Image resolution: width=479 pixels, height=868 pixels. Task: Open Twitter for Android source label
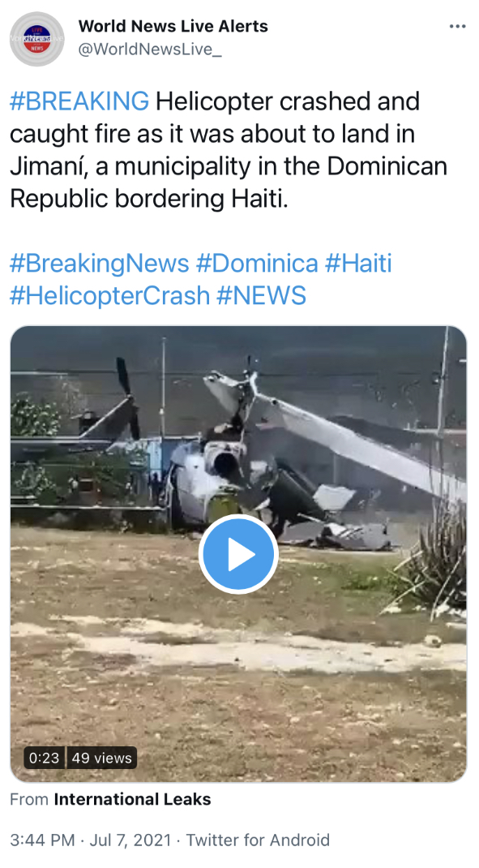[258, 840]
